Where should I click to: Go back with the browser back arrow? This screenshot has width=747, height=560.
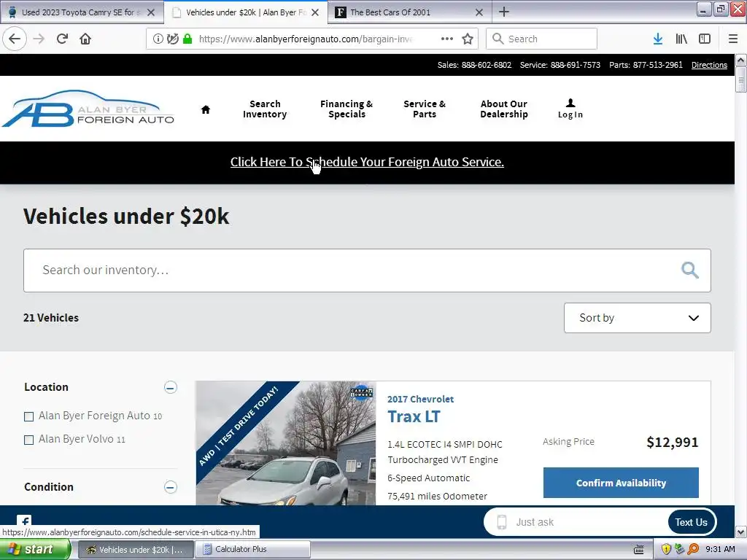tap(15, 39)
